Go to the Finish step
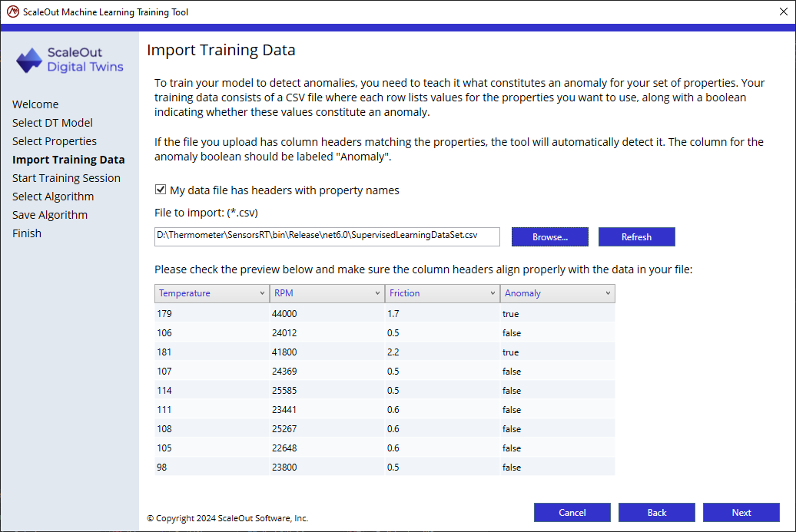The image size is (796, 532). [x=27, y=233]
